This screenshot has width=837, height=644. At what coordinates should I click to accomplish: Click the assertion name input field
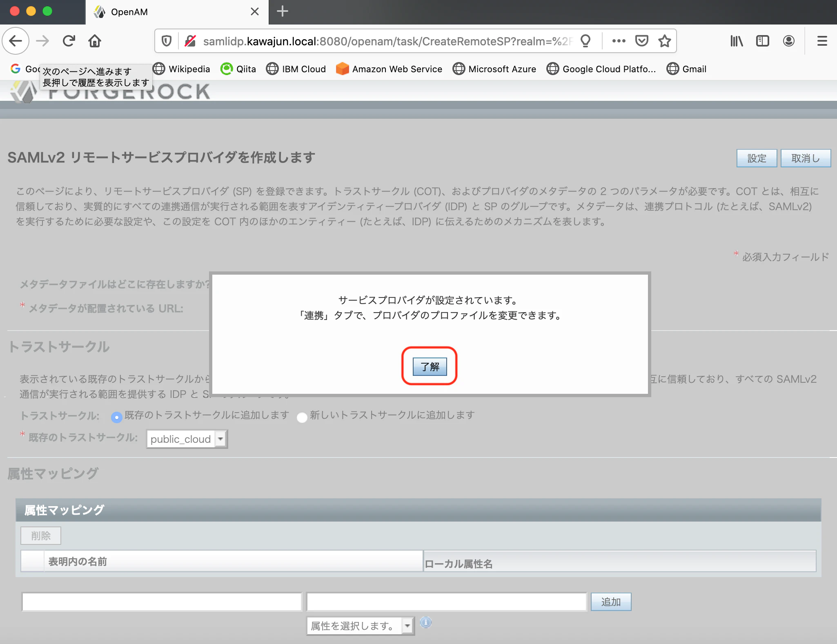coord(162,602)
